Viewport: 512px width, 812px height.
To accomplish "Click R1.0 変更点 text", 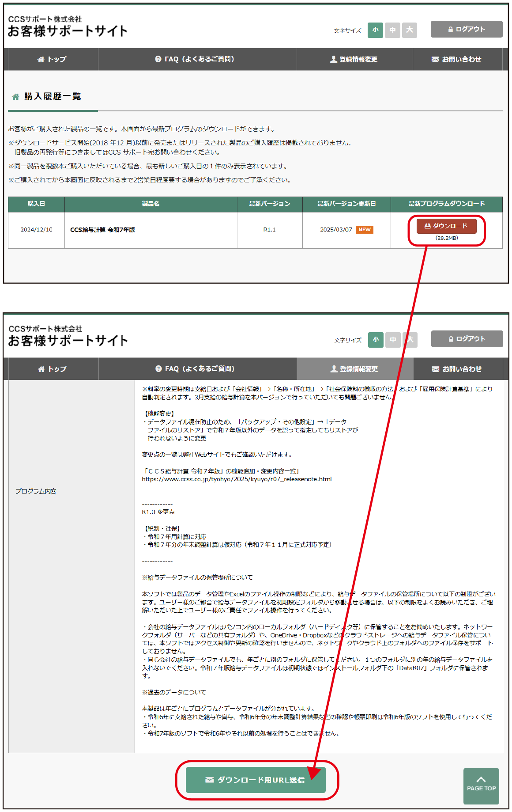I will (158, 512).
